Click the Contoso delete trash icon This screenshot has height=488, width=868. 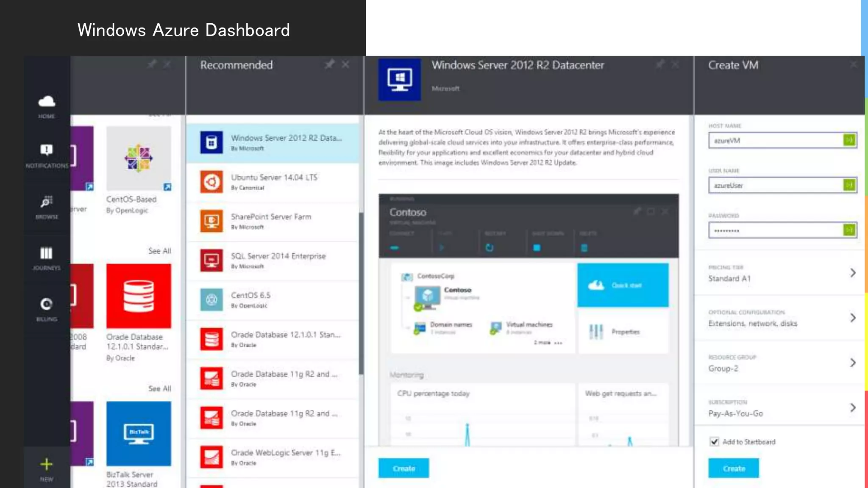[x=584, y=248]
